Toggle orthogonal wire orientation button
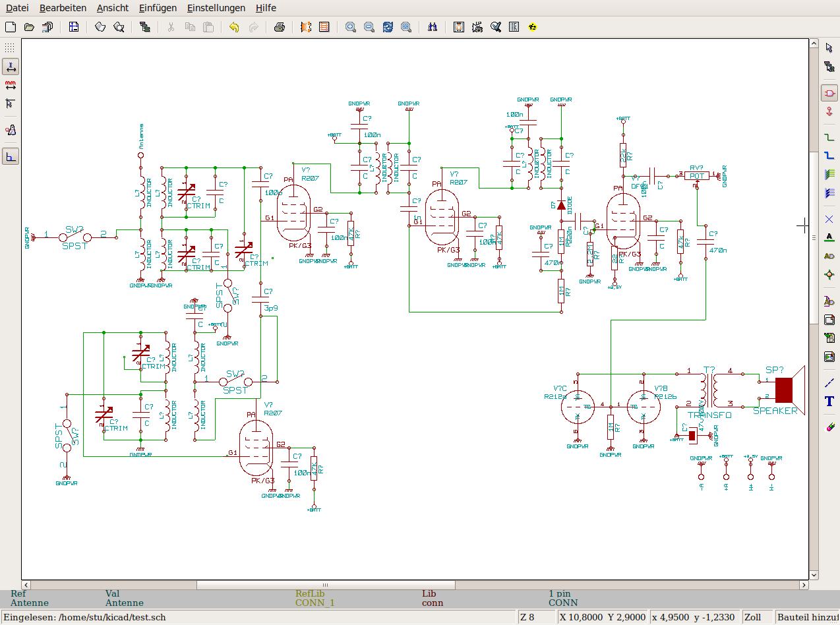 click(x=10, y=156)
